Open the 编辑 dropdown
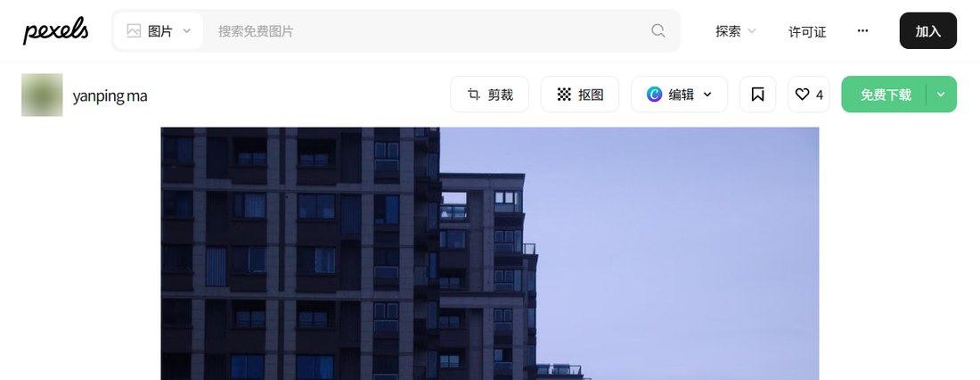Screen dimensions: 980x380 coord(680,95)
